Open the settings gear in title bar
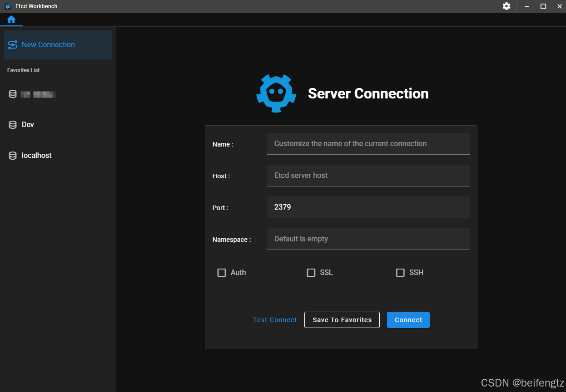 (506, 6)
